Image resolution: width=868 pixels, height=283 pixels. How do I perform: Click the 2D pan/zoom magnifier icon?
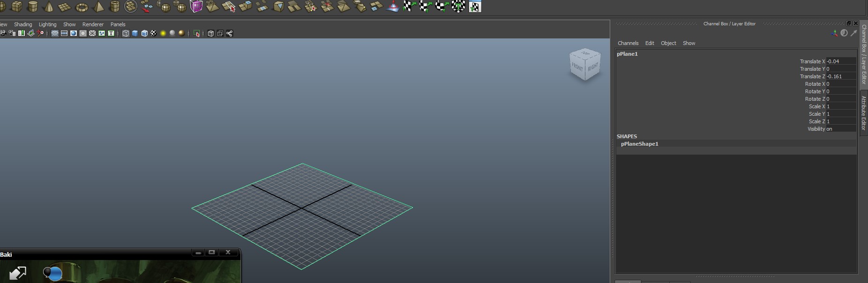click(x=41, y=33)
